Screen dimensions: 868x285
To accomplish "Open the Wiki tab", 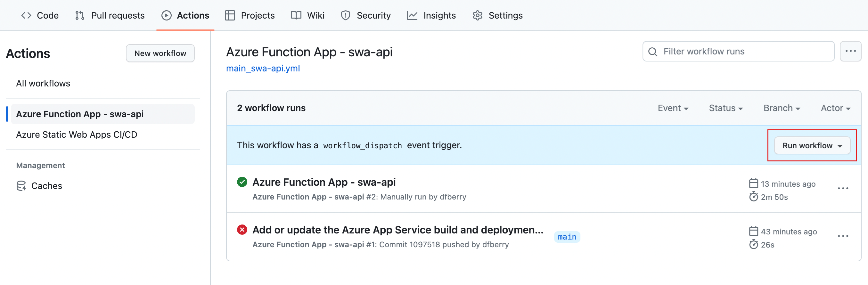I will click(x=307, y=15).
